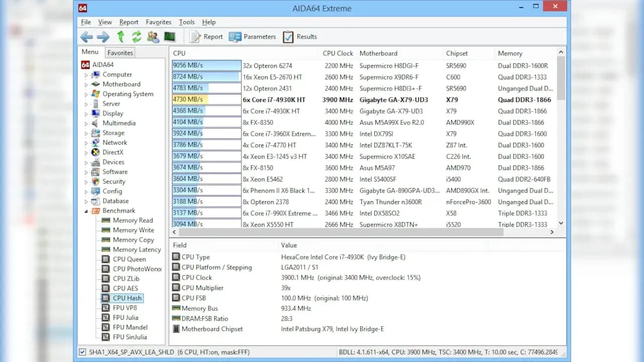Expand the Network tree node
Screen dimensions: 644x362
86,143
